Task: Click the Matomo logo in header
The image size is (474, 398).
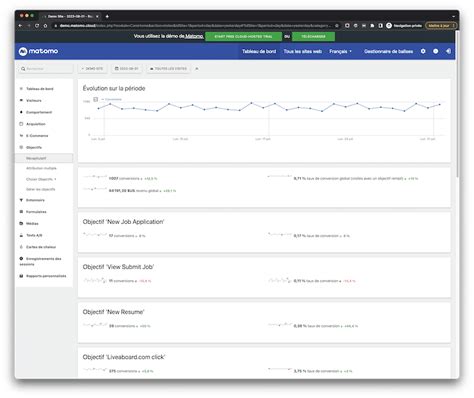Action: 38,51
